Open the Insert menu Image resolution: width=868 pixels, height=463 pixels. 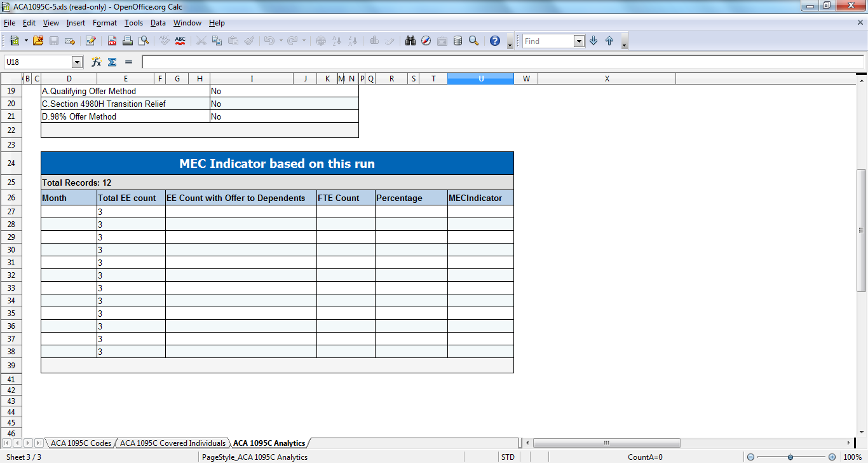(x=76, y=23)
